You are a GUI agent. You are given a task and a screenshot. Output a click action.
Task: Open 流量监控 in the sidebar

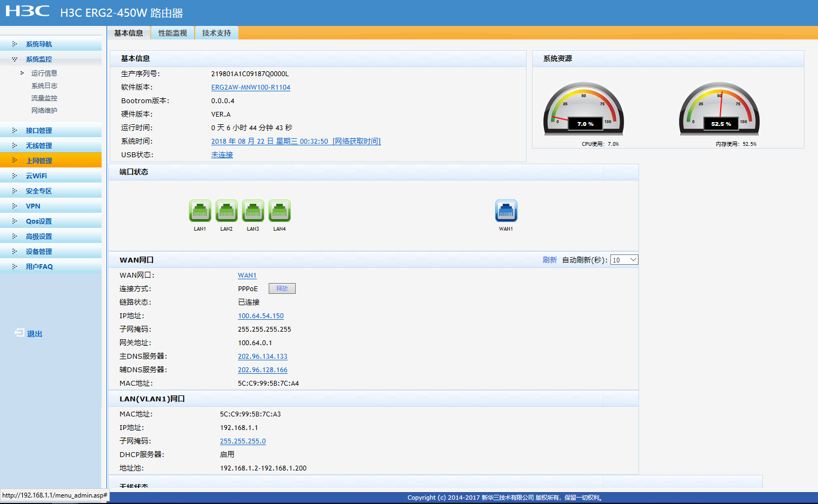click(x=44, y=98)
